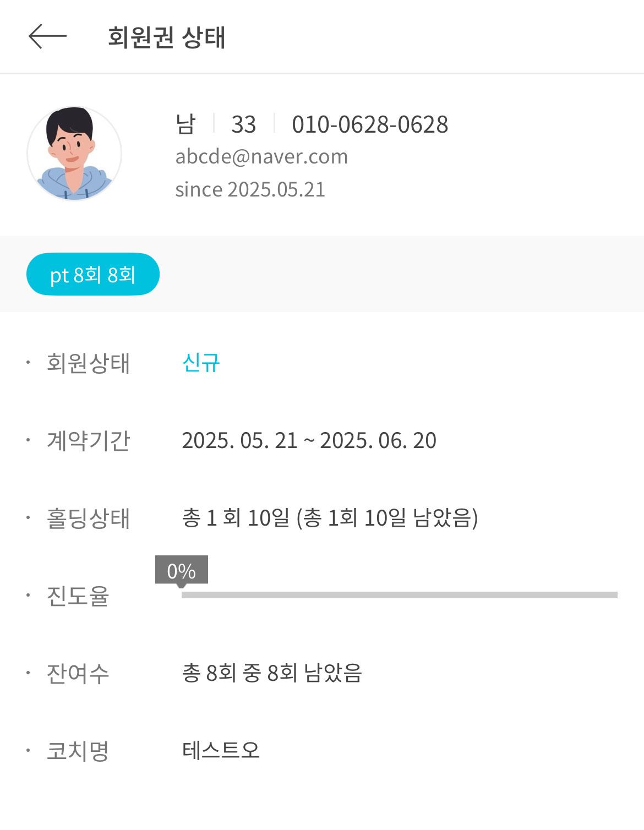Screen dimensions: 644x830
Task: Tap the coach name 테스트오
Action: (x=221, y=750)
